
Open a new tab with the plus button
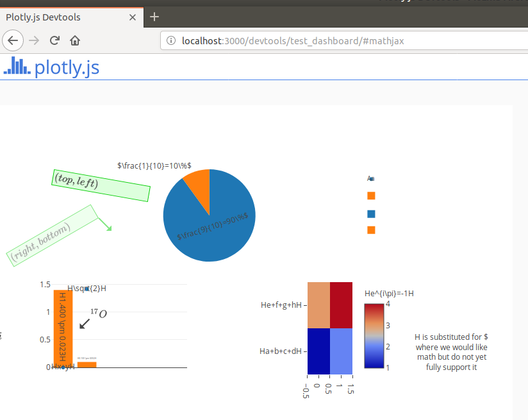click(154, 17)
